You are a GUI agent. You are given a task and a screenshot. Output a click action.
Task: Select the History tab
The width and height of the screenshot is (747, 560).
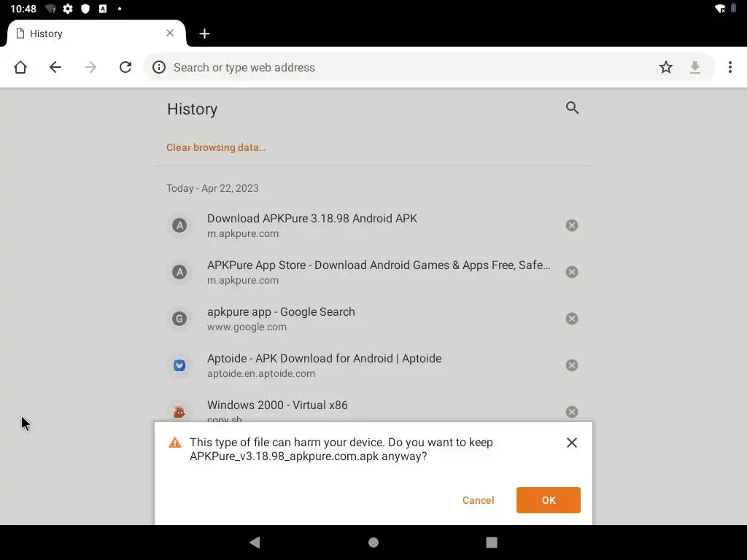(96, 34)
